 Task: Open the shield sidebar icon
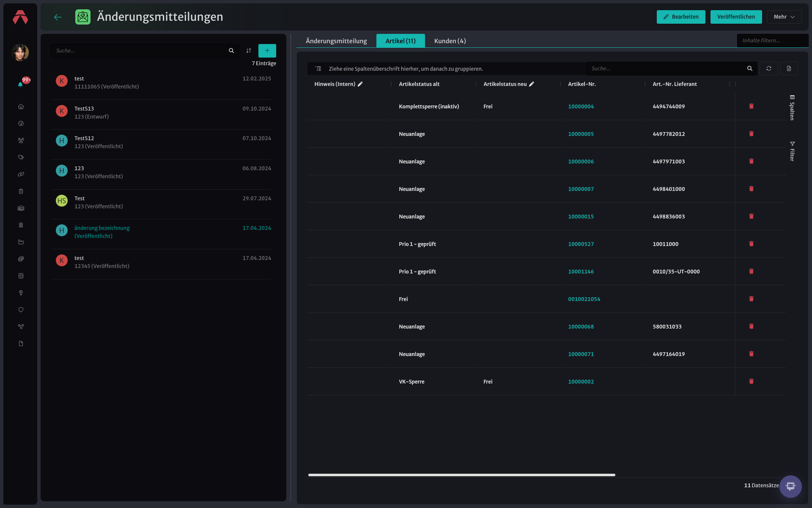21,310
